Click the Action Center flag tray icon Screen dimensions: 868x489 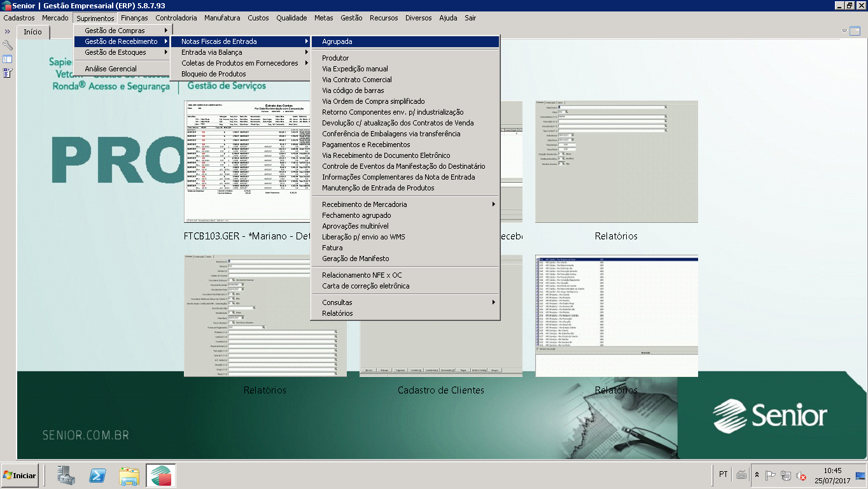coord(771,475)
